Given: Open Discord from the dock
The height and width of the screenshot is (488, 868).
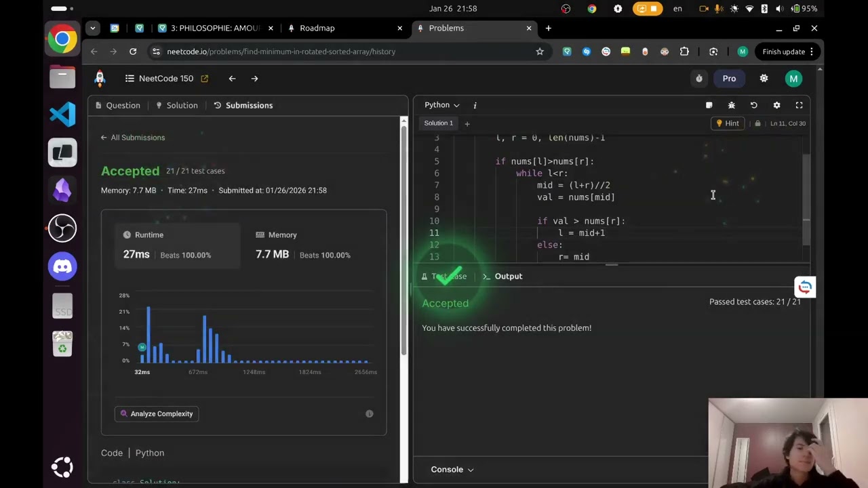Looking at the screenshot, I should pyautogui.click(x=62, y=266).
